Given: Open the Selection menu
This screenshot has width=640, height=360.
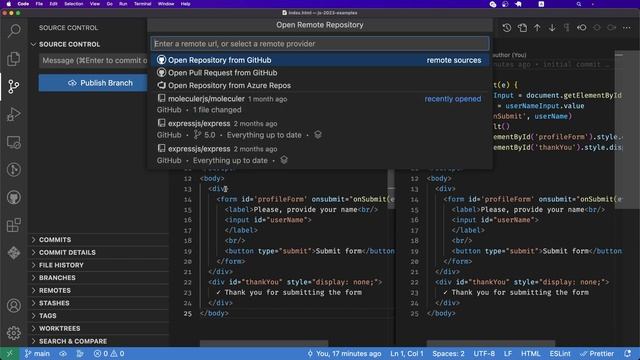Looking at the screenshot, I should point(73,4).
